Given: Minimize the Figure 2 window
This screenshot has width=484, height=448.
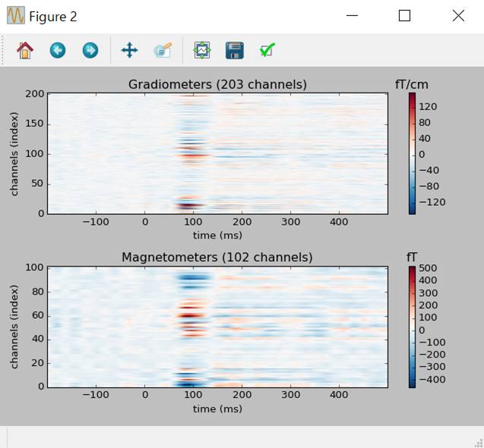Looking at the screenshot, I should [x=351, y=16].
